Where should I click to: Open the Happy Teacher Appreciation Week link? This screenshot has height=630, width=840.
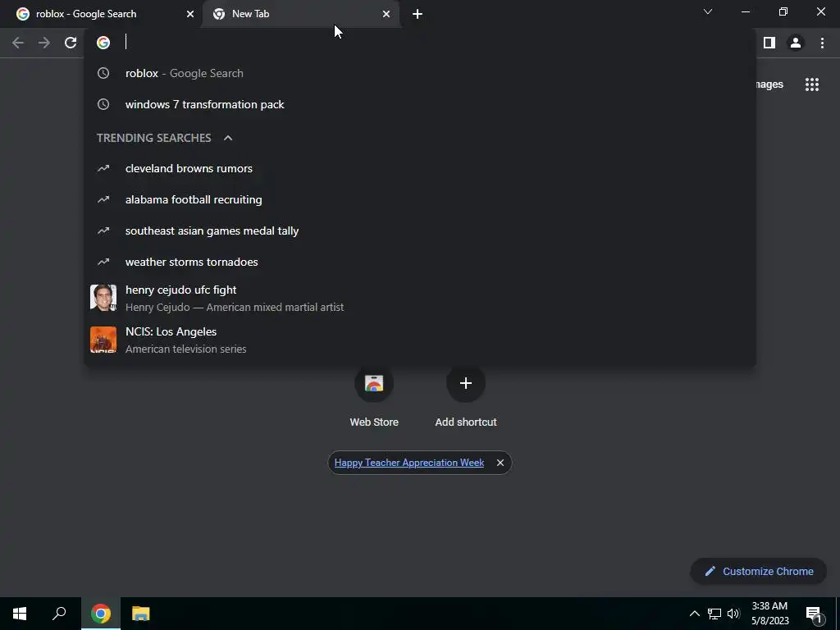pos(409,463)
